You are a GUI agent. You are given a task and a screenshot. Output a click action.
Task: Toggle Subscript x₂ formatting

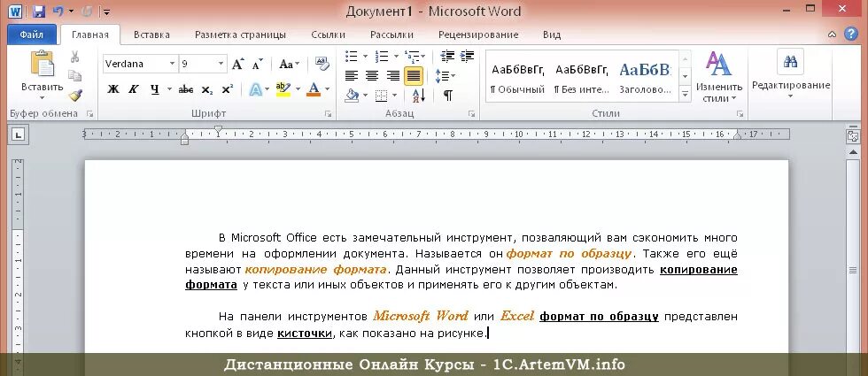[207, 89]
